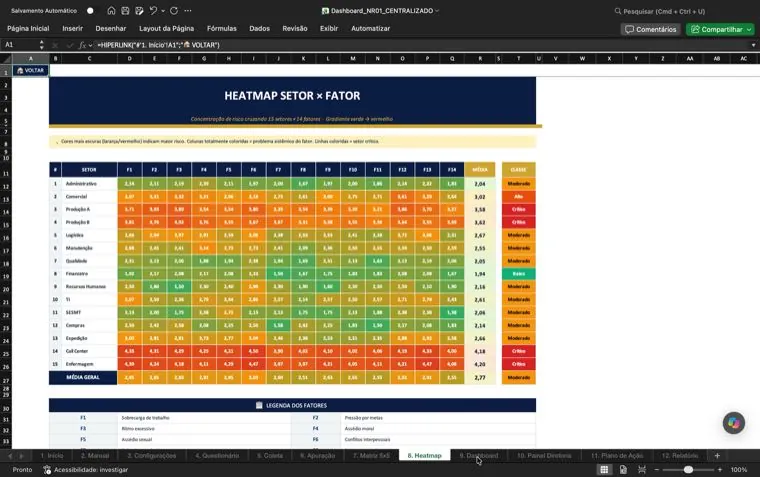Click the Sobrecarga de trabalho legend entry

tap(145, 418)
